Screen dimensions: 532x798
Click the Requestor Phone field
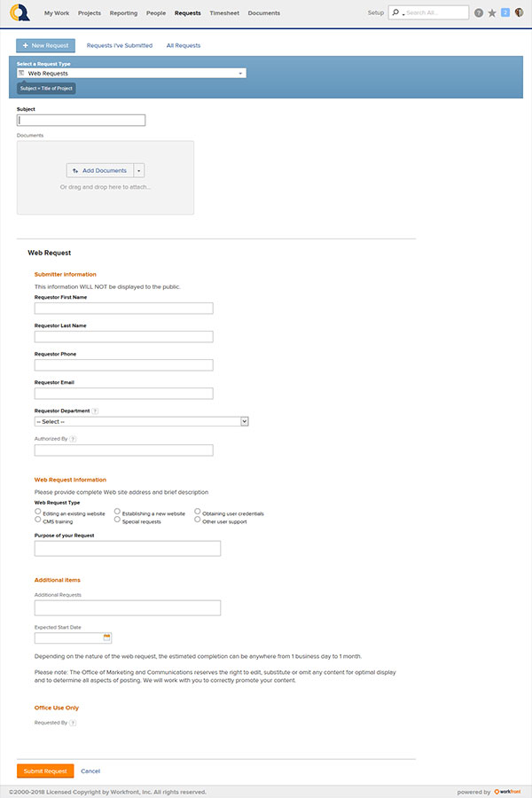[x=124, y=365]
